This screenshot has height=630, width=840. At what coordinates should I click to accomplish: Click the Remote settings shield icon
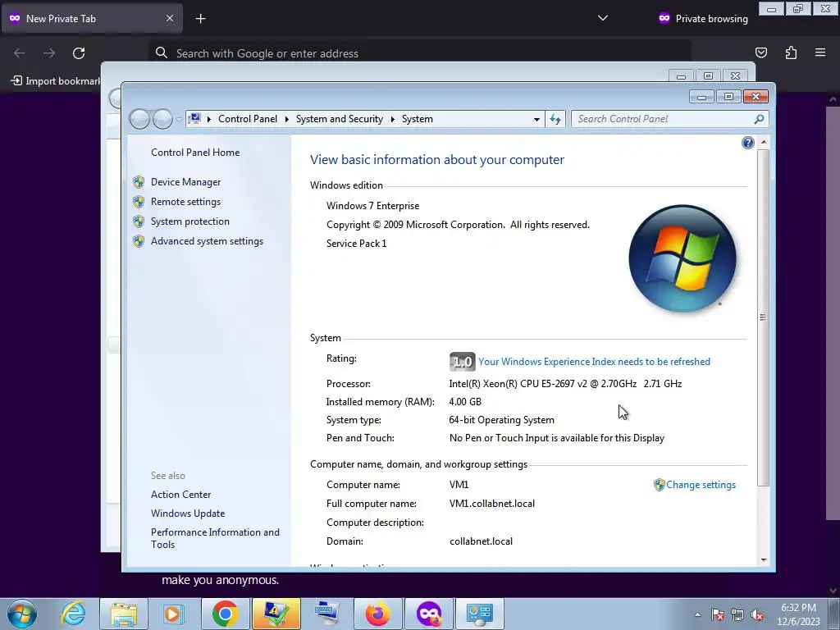139,202
